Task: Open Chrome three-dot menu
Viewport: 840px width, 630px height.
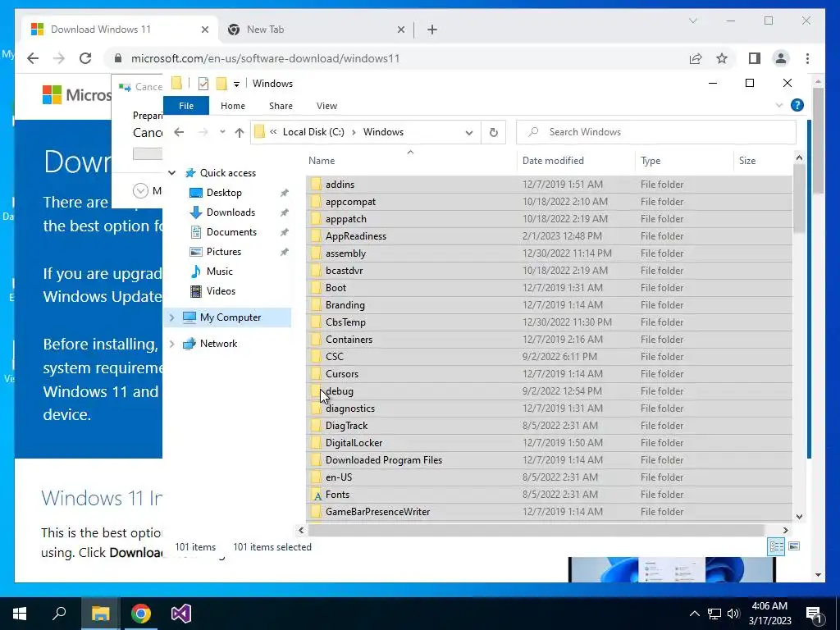Action: tap(807, 58)
